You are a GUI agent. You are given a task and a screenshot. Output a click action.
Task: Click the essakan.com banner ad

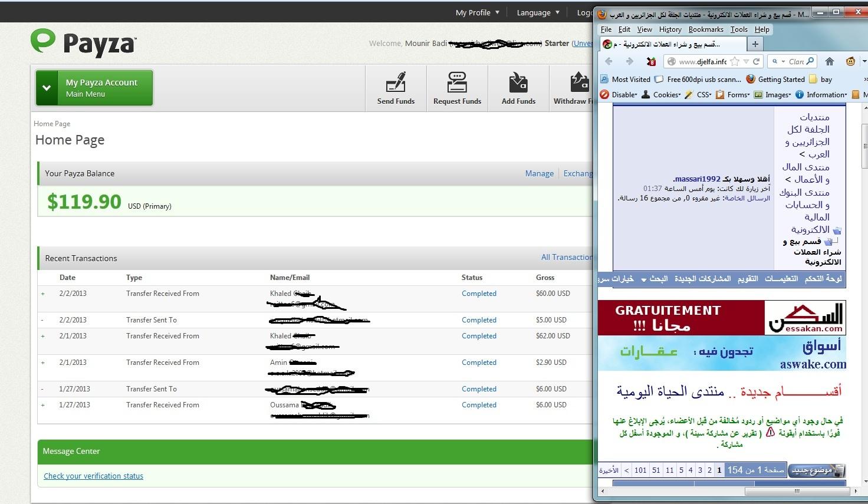[x=722, y=318]
